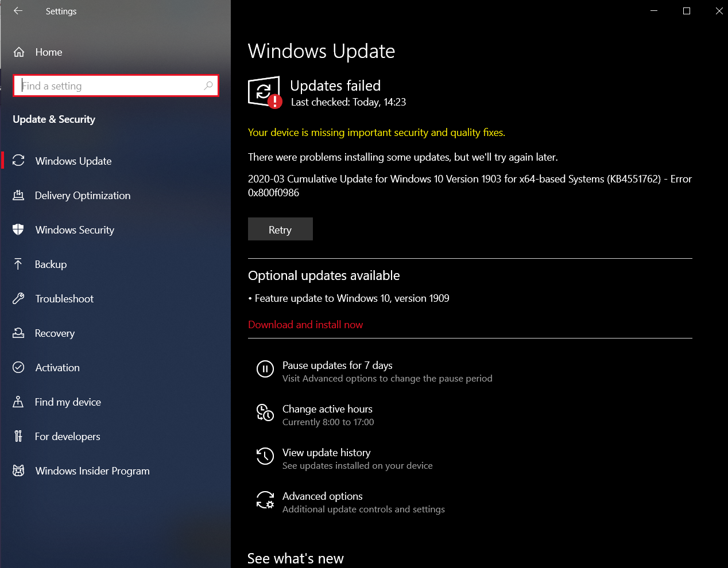Image resolution: width=728 pixels, height=568 pixels.
Task: Click the Windows Update page heading
Action: click(322, 51)
